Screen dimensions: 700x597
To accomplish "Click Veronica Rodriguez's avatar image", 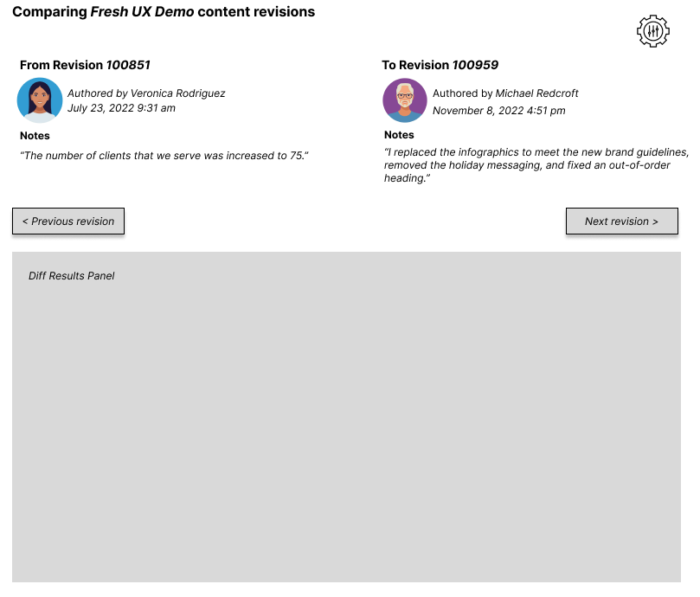I will pyautogui.click(x=39, y=99).
